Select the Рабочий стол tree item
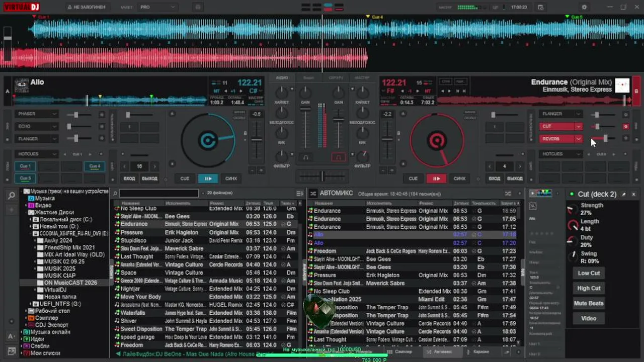This screenshot has width=644, height=362. click(52, 311)
